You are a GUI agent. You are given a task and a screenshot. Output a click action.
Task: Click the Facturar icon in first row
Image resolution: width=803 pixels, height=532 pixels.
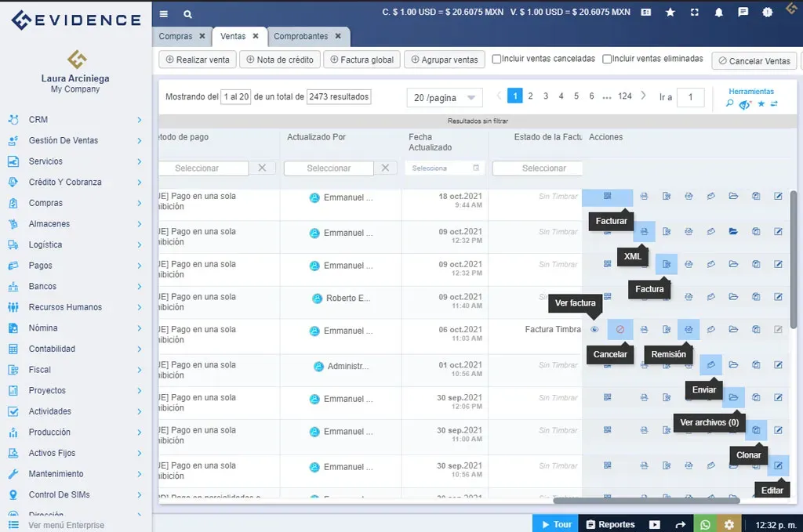click(607, 197)
